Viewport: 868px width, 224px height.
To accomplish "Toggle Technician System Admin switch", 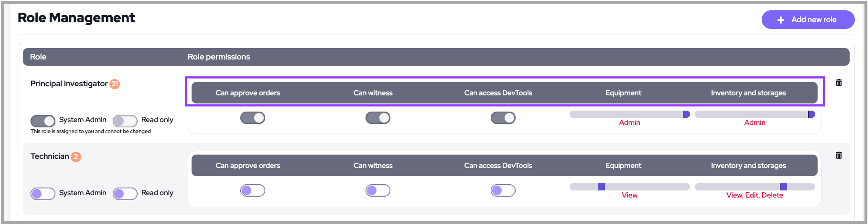I will 43,194.
